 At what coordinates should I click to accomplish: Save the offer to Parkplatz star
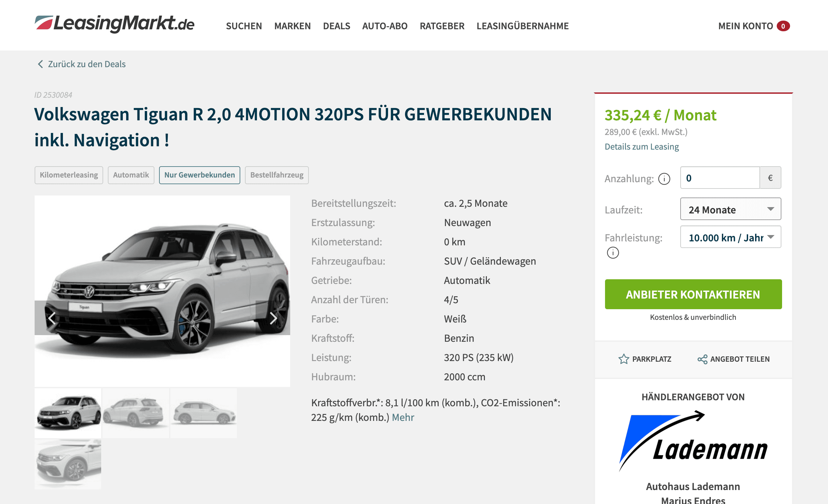tap(624, 359)
